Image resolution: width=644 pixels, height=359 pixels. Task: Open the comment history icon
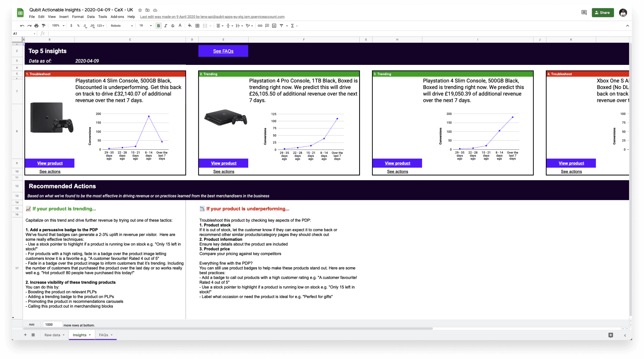pyautogui.click(x=584, y=12)
